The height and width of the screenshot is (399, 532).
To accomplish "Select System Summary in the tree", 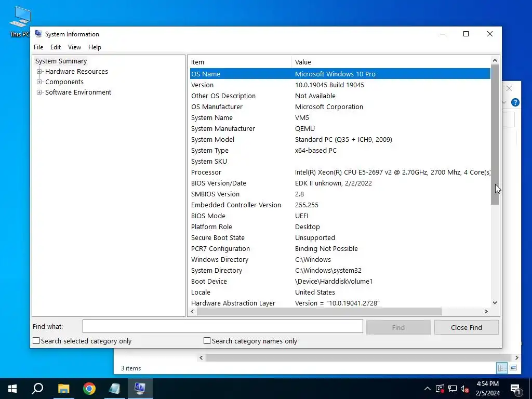I will [x=61, y=61].
